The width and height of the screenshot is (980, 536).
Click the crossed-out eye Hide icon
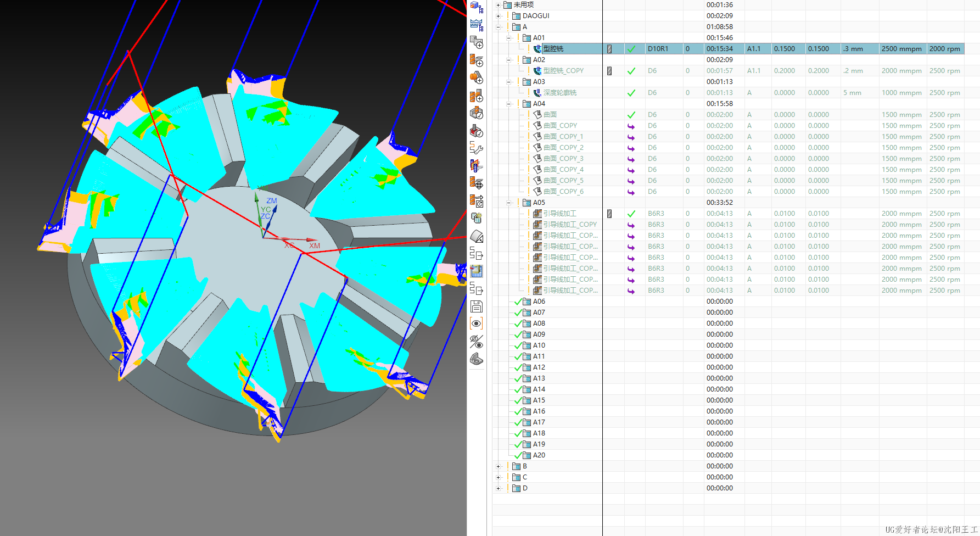477,342
